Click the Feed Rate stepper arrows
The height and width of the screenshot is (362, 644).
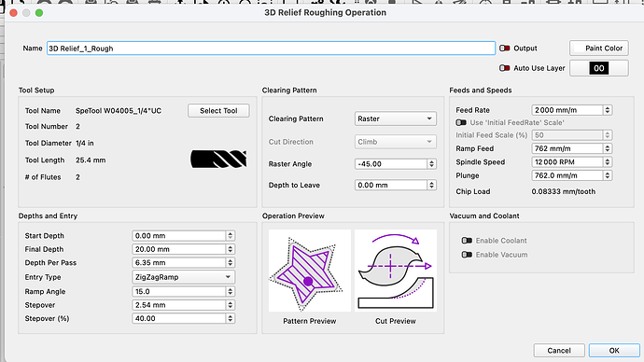click(x=608, y=110)
